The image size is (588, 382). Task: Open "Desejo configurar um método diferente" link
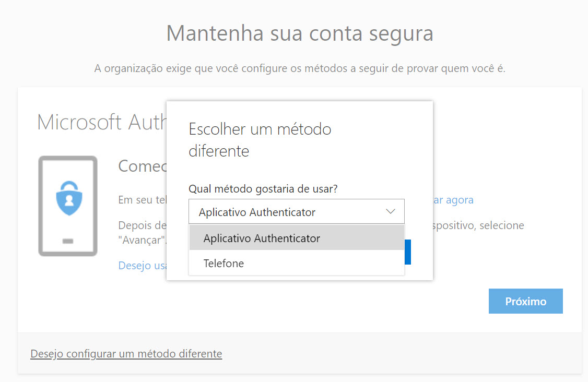pos(126,354)
